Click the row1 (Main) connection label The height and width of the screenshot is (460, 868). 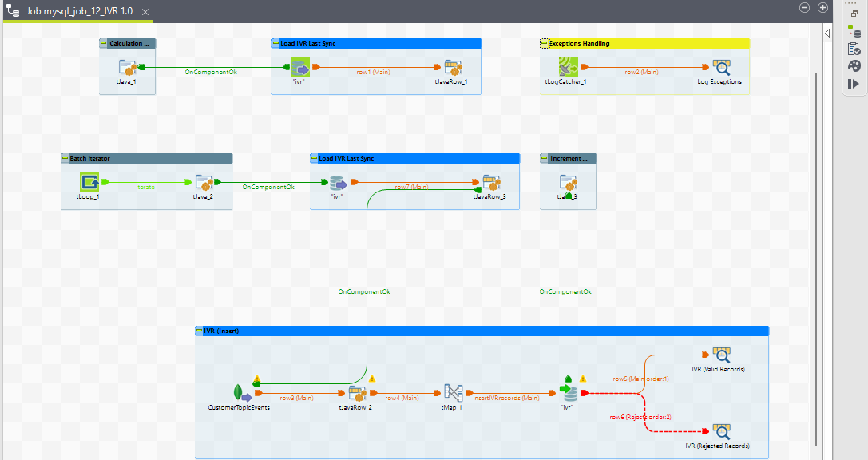[x=375, y=72]
